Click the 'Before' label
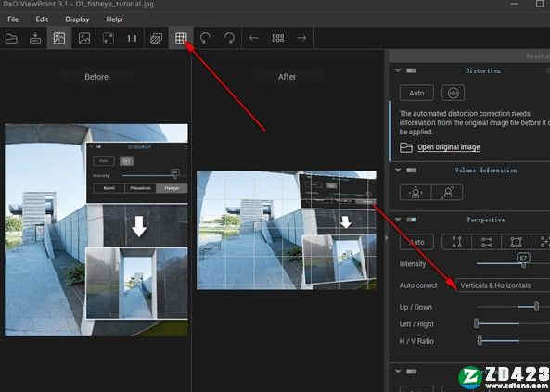This screenshot has height=392, width=550. (x=96, y=77)
